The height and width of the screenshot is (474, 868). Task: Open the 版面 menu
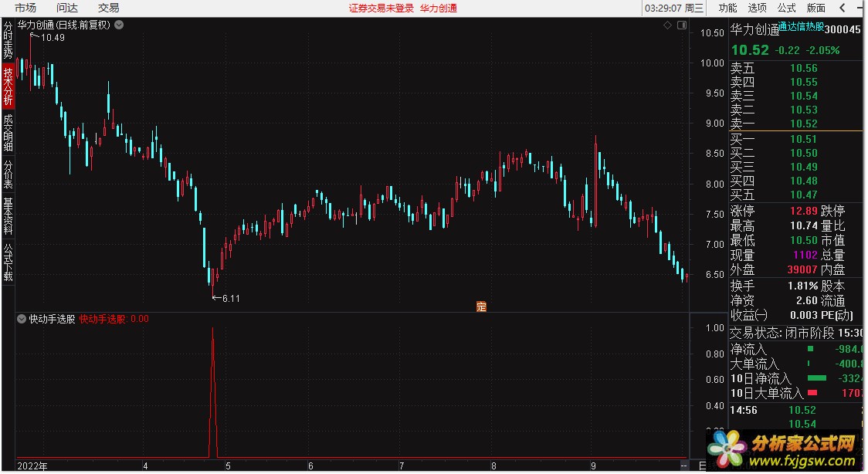(816, 8)
